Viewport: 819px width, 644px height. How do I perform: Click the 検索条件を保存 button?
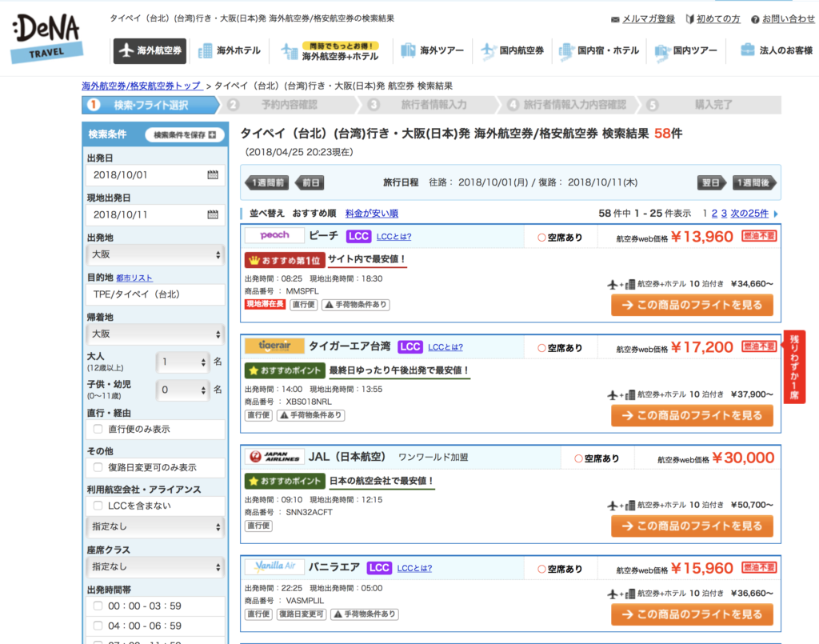click(185, 134)
